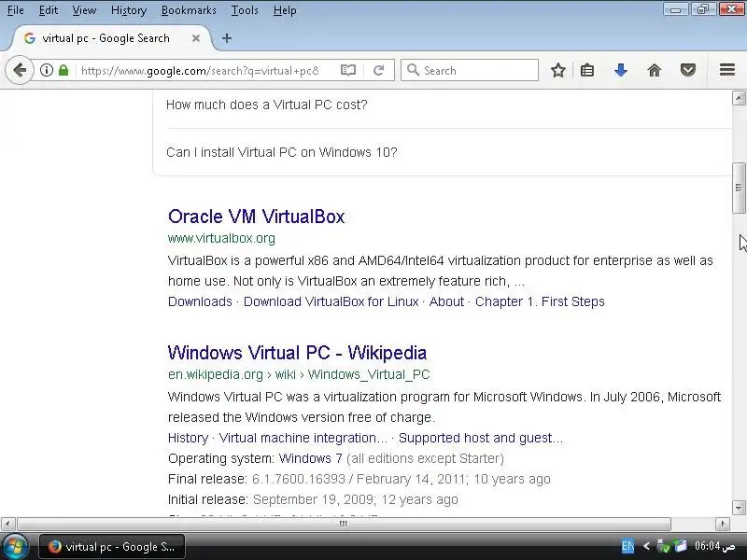The width and height of the screenshot is (747, 560).
Task: Open the Downloads arrow panel
Action: pyautogui.click(x=621, y=71)
